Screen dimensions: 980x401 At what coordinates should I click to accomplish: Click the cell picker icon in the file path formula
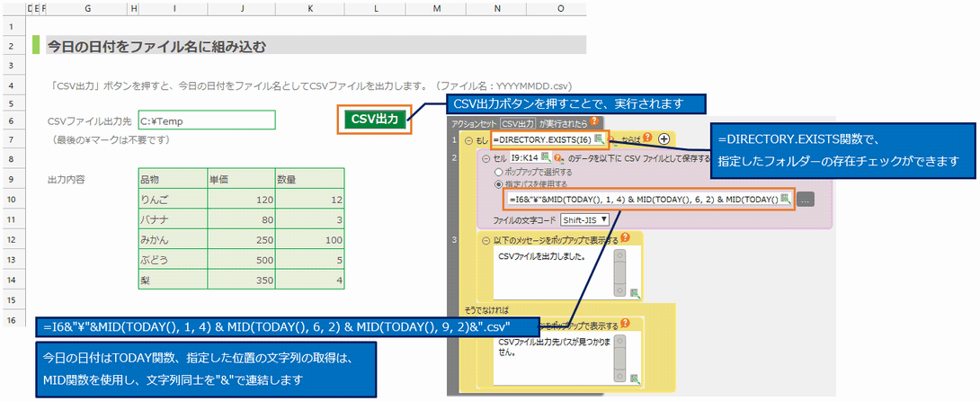[785, 200]
